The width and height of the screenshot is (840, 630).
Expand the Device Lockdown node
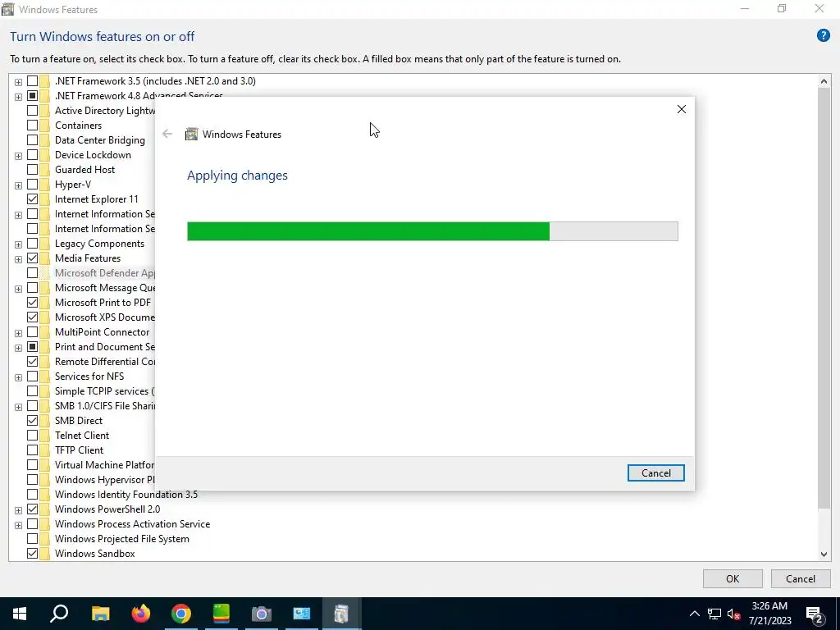(18, 156)
